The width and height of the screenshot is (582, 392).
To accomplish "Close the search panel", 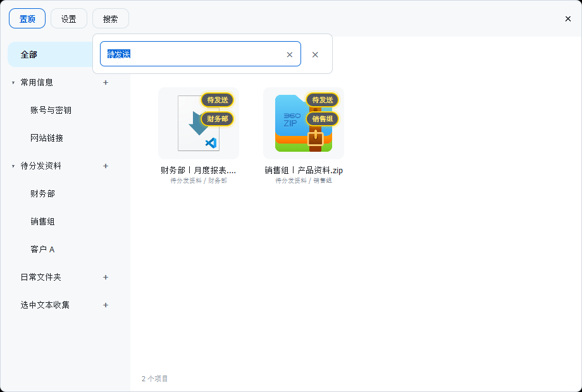I will pos(315,54).
